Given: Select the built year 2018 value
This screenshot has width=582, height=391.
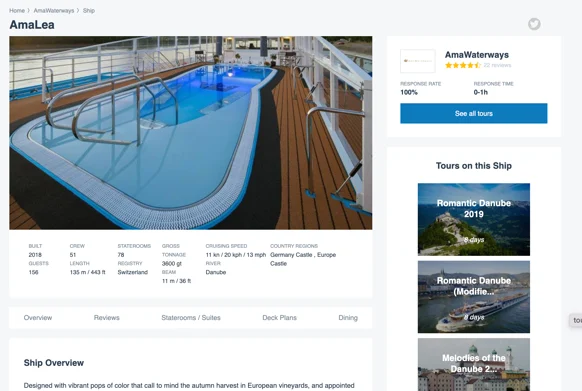Looking at the screenshot, I should tap(35, 255).
